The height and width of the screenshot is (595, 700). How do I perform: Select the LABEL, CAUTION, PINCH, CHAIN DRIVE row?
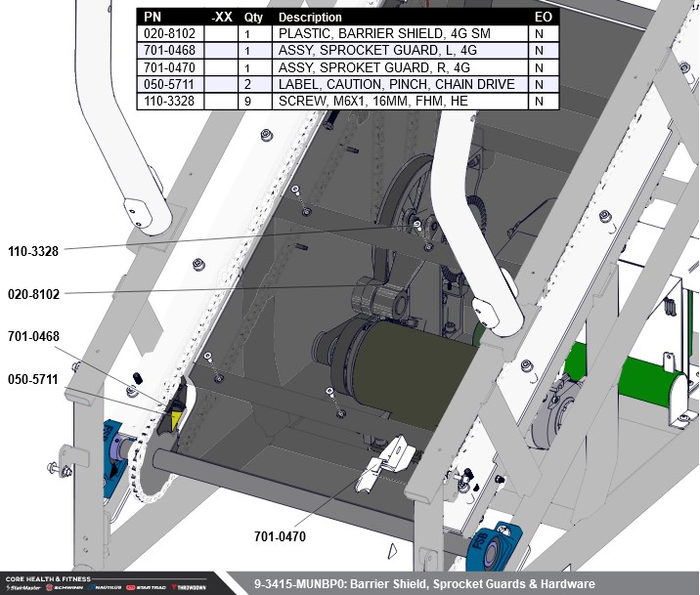pos(396,85)
